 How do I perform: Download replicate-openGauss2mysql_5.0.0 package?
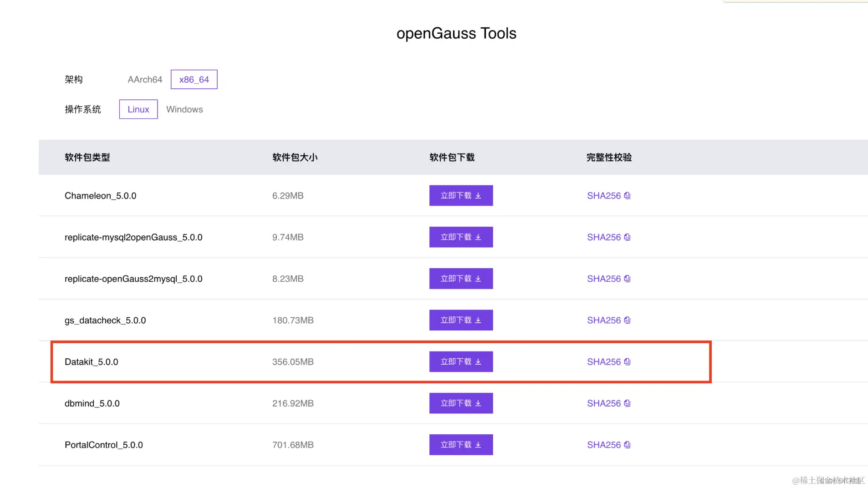(x=461, y=279)
